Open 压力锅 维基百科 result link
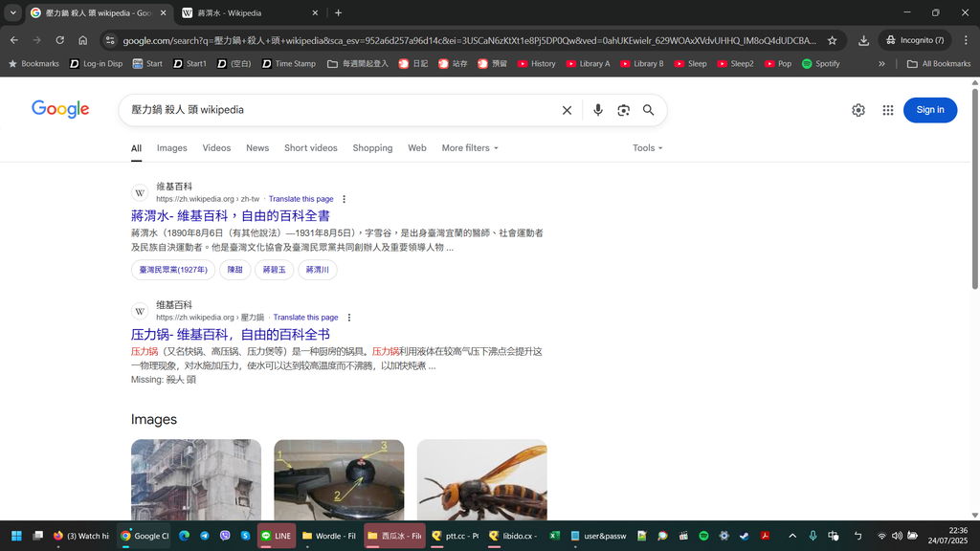980x551 pixels. click(x=230, y=334)
